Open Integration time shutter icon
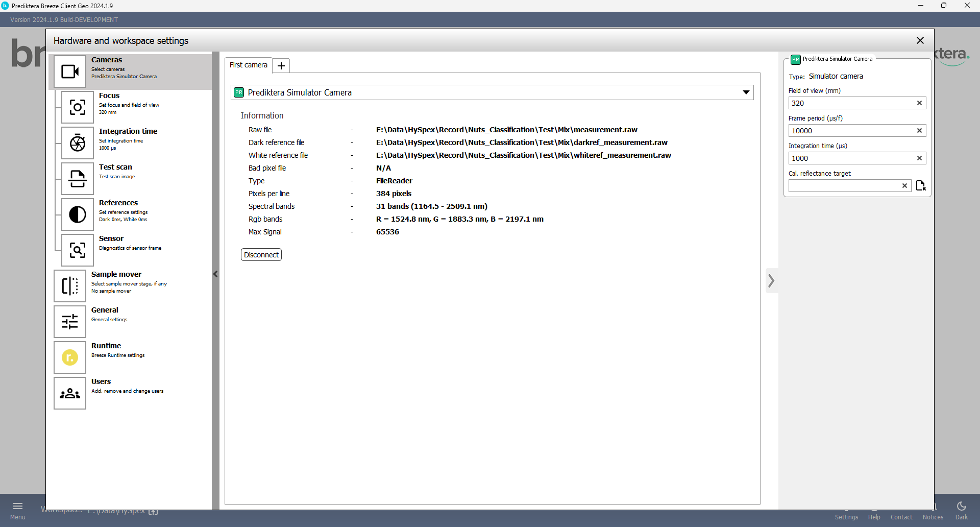 pos(78,143)
